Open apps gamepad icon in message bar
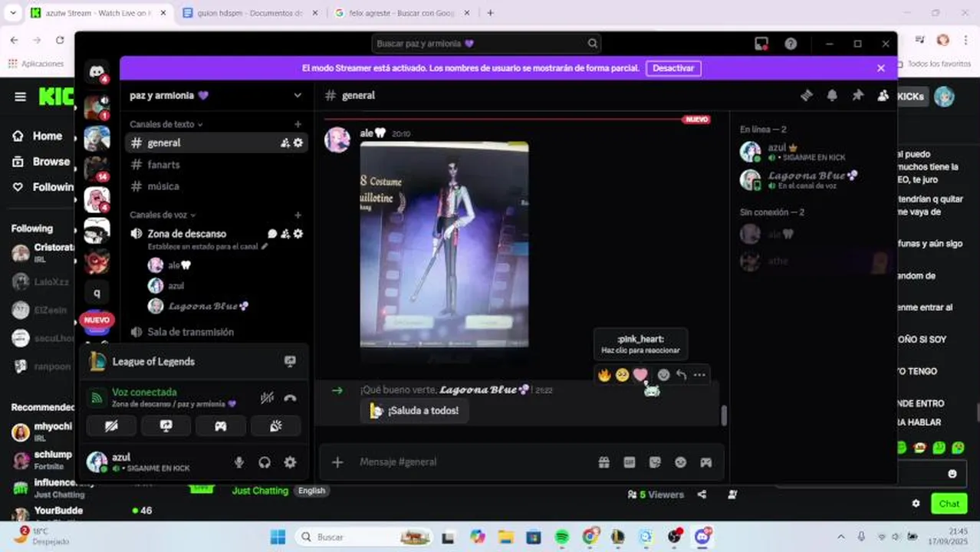Image resolution: width=980 pixels, height=552 pixels. click(705, 462)
